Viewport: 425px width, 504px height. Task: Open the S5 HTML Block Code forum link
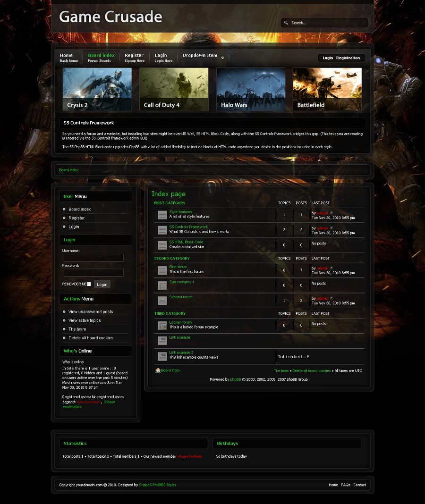click(x=186, y=242)
